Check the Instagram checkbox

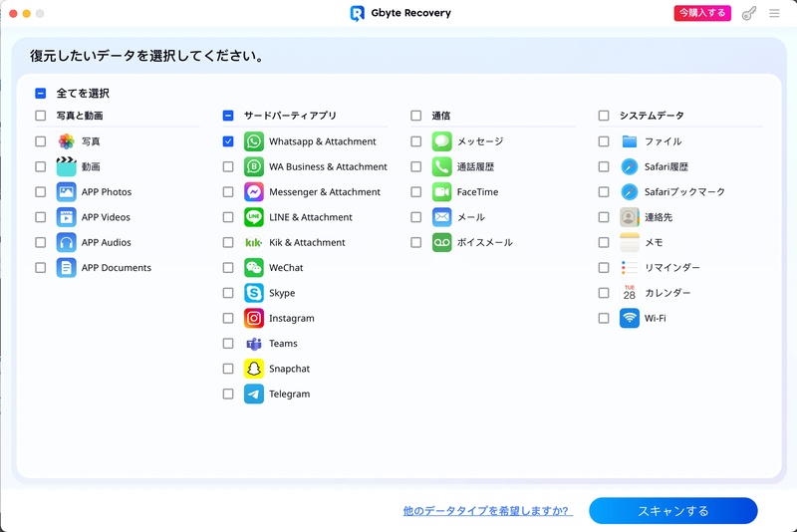228,318
